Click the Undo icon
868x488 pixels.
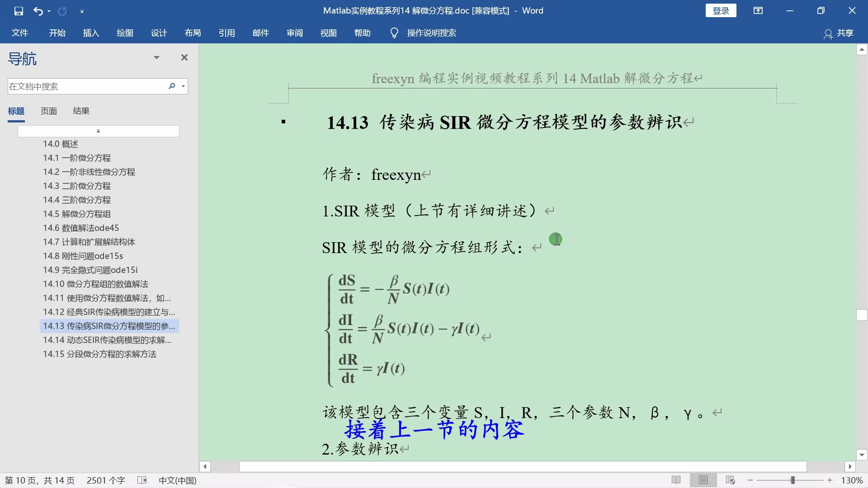pyautogui.click(x=38, y=11)
